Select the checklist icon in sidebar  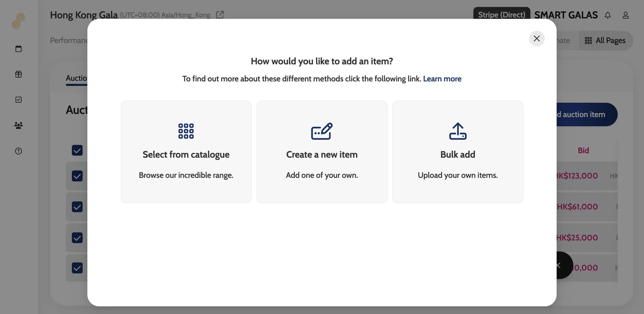[x=18, y=100]
